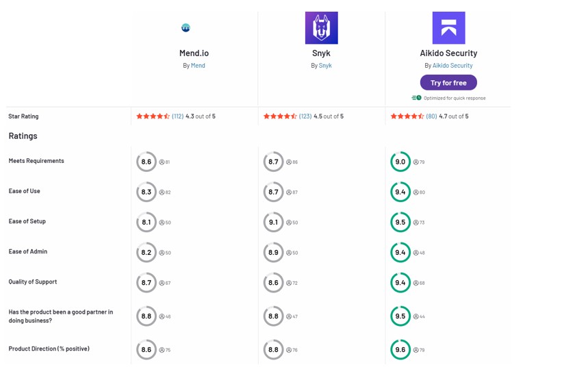Image resolution: width=588 pixels, height=378 pixels.
Task: Click Mend.io's 82 respondents count for Ease of Use
Action: [165, 192]
